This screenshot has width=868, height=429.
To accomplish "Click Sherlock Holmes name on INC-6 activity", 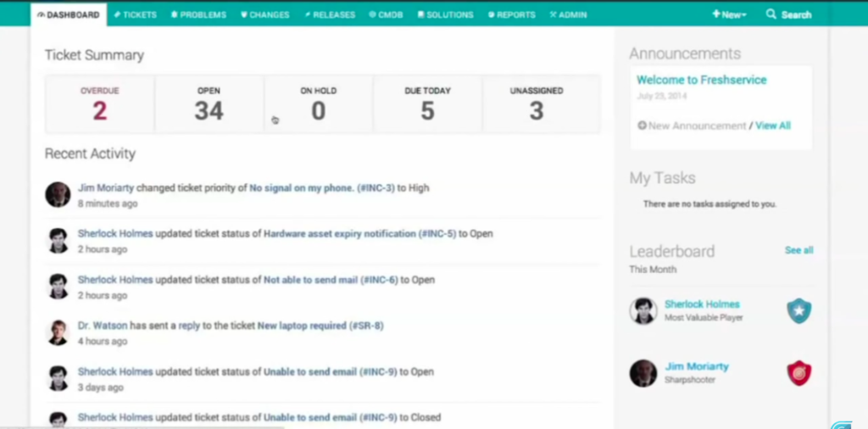I will click(115, 280).
